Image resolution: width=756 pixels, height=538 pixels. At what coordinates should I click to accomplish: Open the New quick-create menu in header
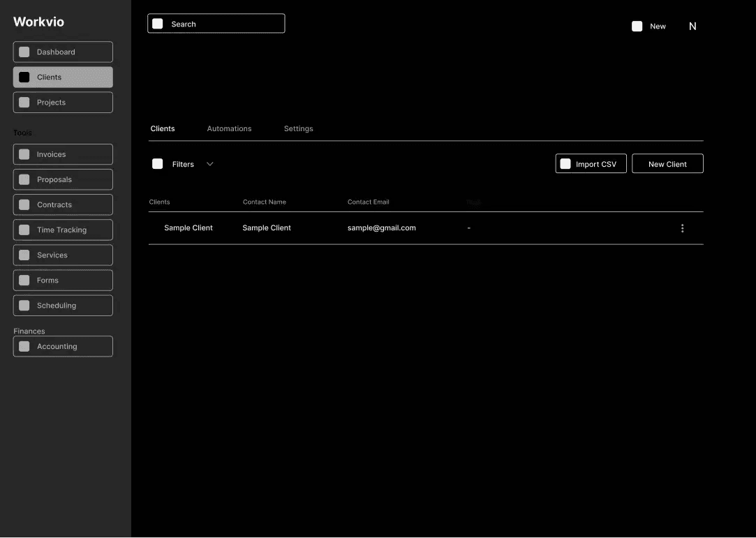tap(649, 27)
